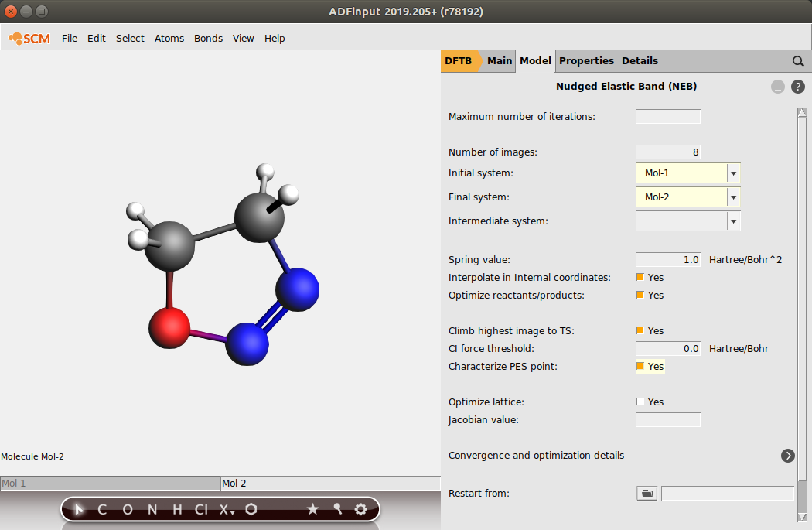Browse for a Restart from file
812x530 pixels.
[x=647, y=493]
